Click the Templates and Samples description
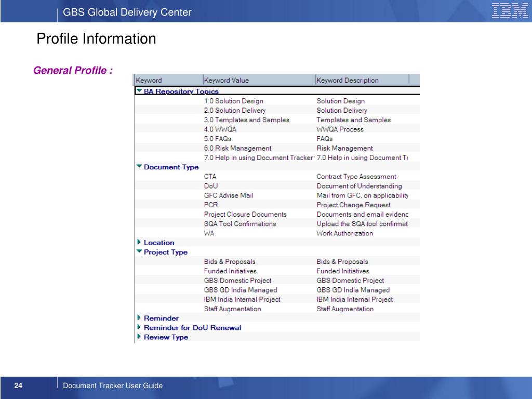 click(353, 120)
